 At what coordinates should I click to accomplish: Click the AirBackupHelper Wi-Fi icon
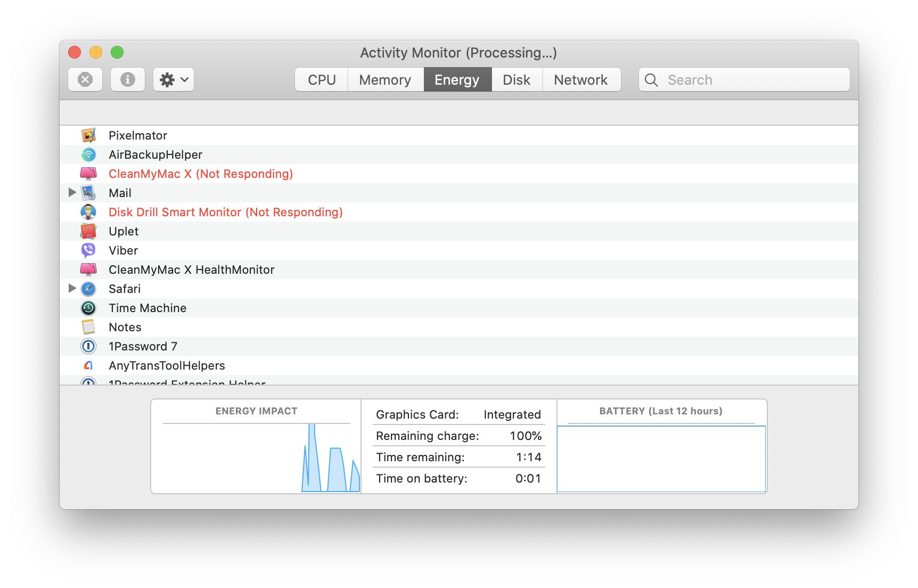click(88, 154)
